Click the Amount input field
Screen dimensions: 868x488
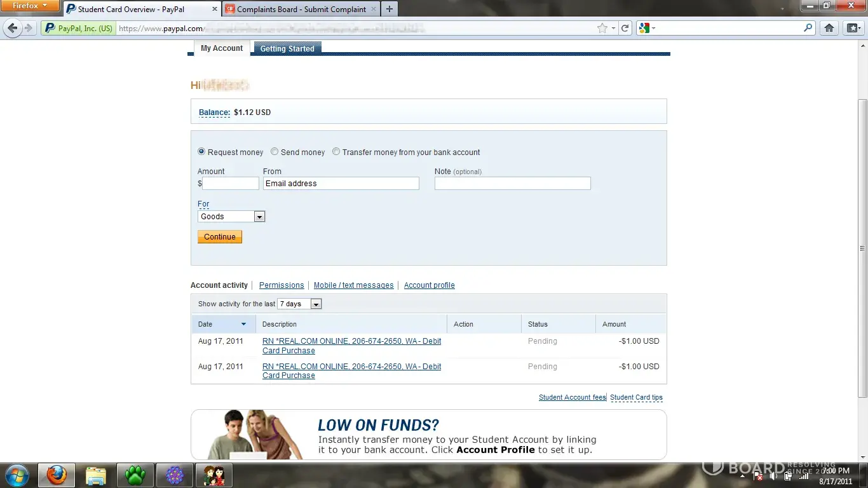pyautogui.click(x=231, y=184)
